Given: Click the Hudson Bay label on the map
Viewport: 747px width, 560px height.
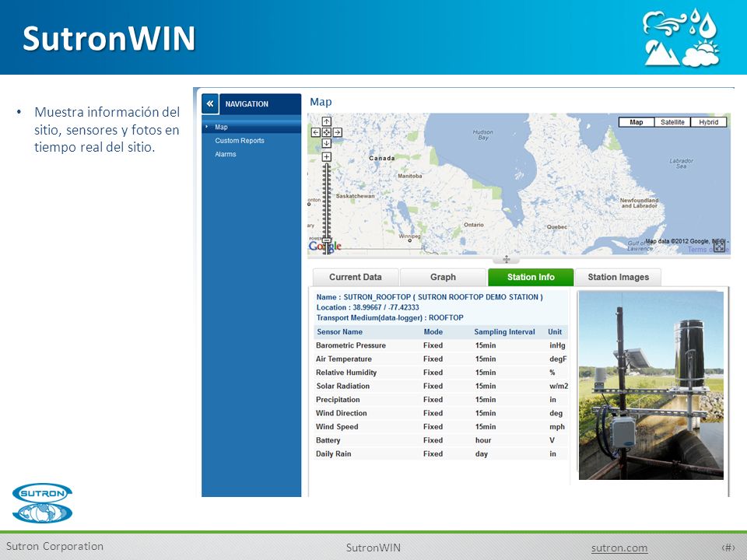Looking at the screenshot, I should (x=483, y=135).
